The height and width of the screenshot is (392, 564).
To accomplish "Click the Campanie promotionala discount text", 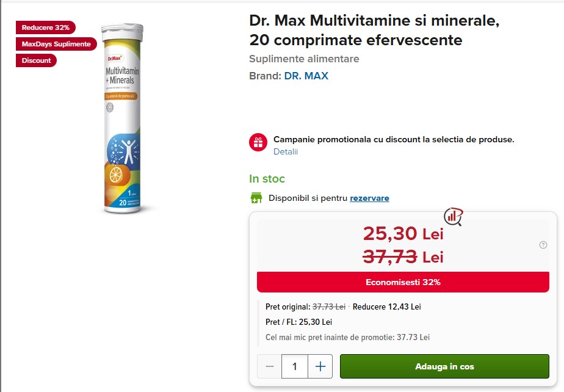I will 394,139.
